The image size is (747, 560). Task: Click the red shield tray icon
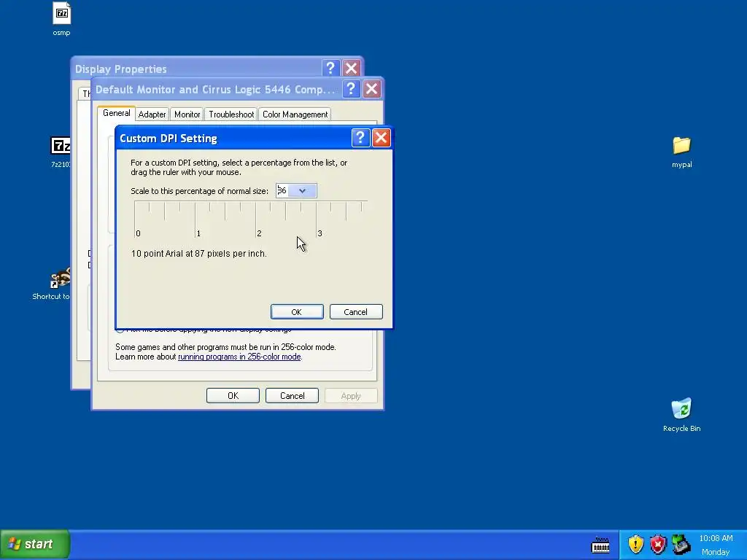658,544
